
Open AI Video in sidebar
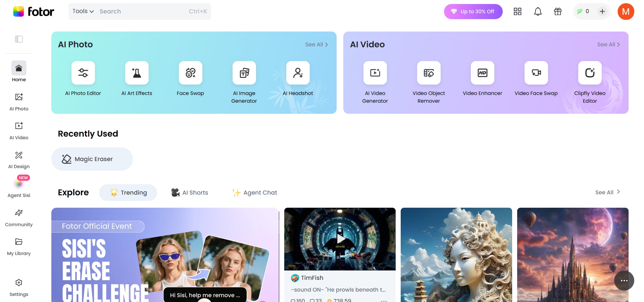pyautogui.click(x=19, y=131)
